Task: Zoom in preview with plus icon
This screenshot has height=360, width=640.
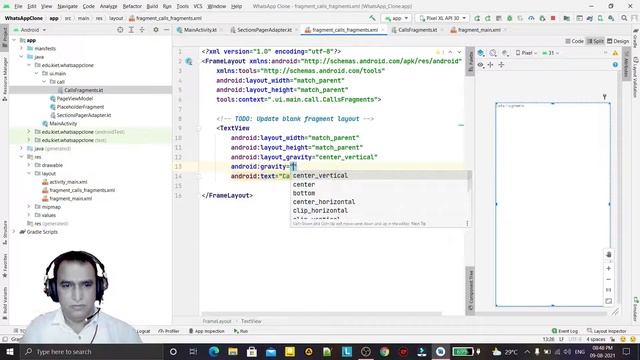Action: click(x=609, y=269)
